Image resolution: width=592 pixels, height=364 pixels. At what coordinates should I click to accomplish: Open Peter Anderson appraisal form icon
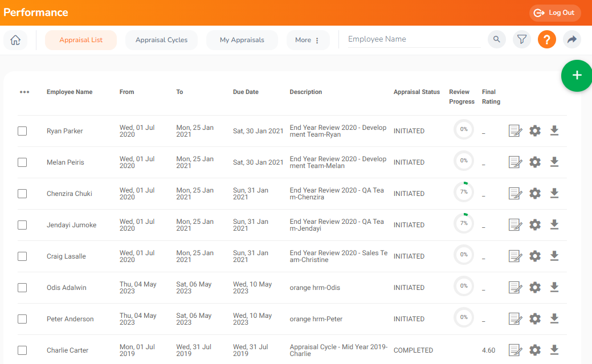coord(515,319)
